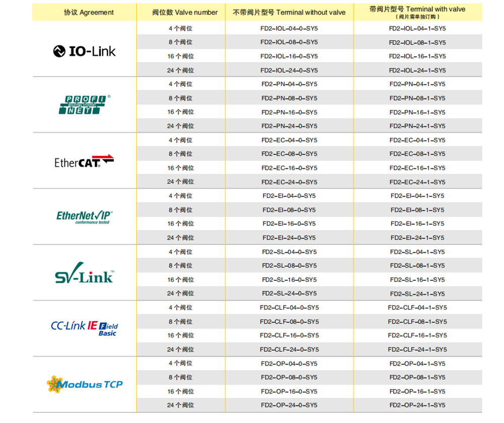Select cell FD2-EC-24-0-SY5
Image resolution: width=504 pixels, height=423 pixels.
click(289, 182)
